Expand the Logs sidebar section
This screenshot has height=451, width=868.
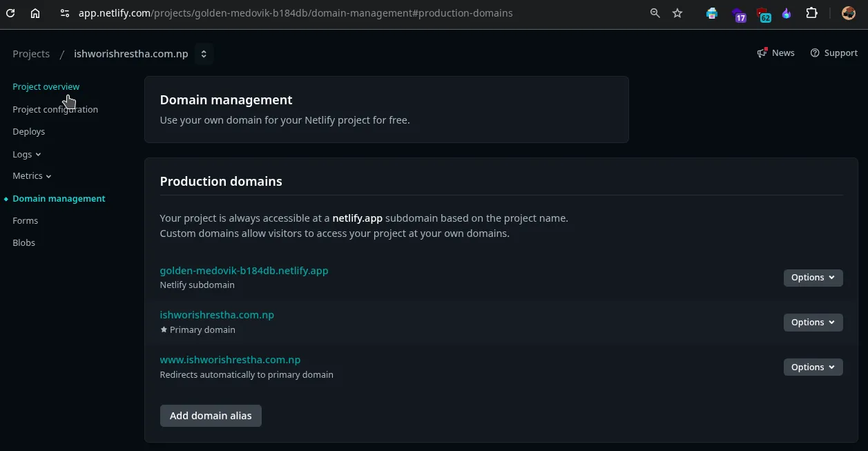pyautogui.click(x=27, y=155)
